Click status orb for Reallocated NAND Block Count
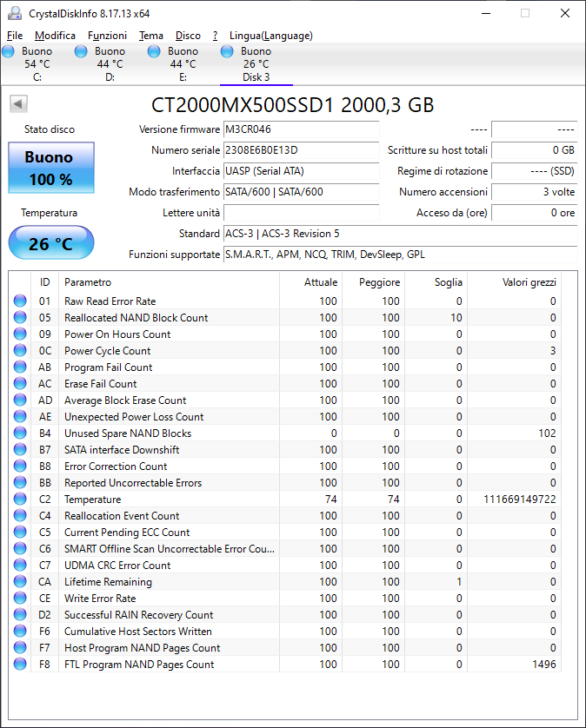Screen dimensions: 586x728 20,317
